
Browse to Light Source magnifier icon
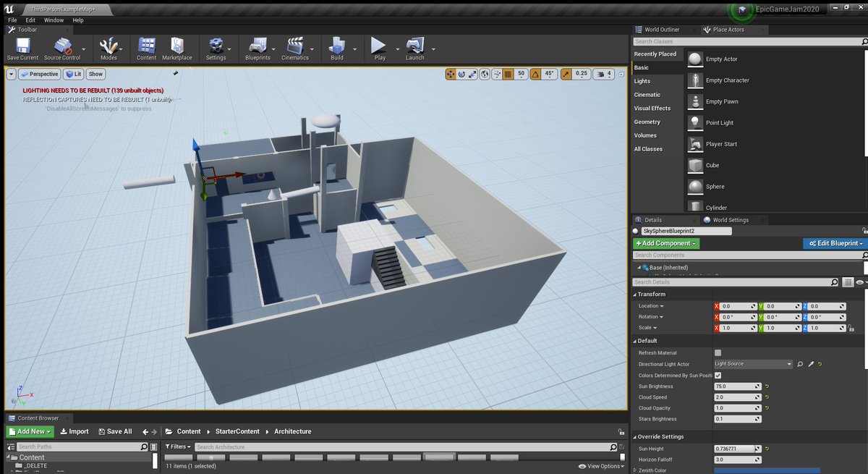point(800,364)
